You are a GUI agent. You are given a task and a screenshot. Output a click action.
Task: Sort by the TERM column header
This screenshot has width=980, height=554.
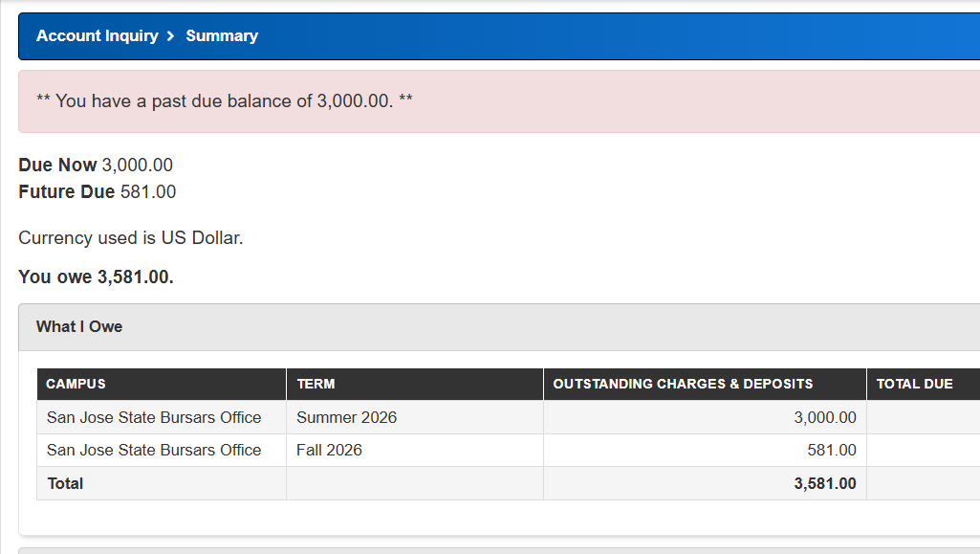click(x=415, y=384)
